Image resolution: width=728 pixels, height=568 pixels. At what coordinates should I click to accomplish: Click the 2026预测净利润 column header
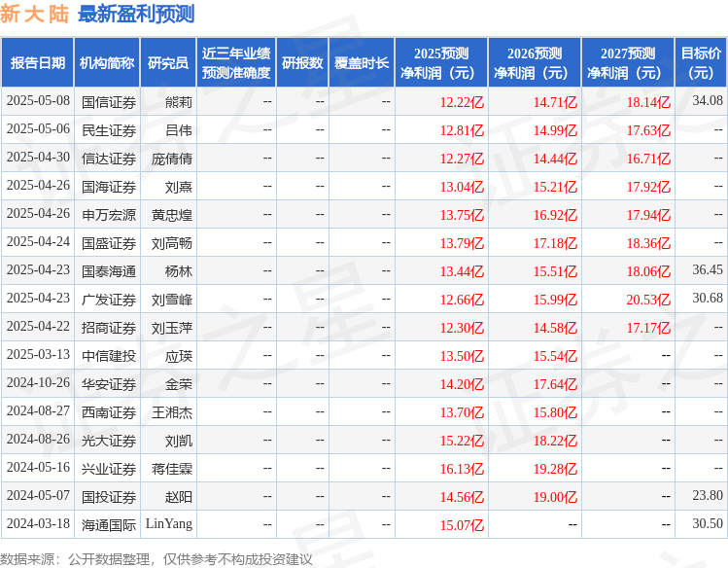535,62
